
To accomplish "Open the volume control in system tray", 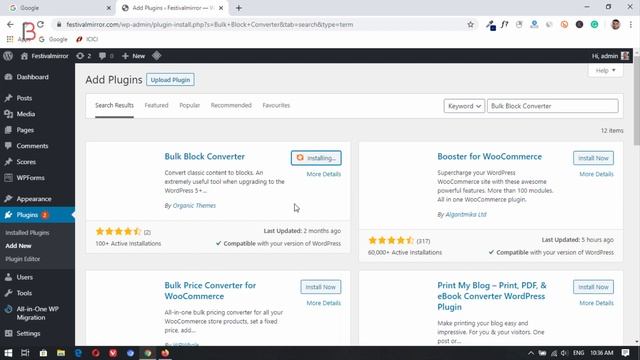I will pyautogui.click(x=564, y=353).
